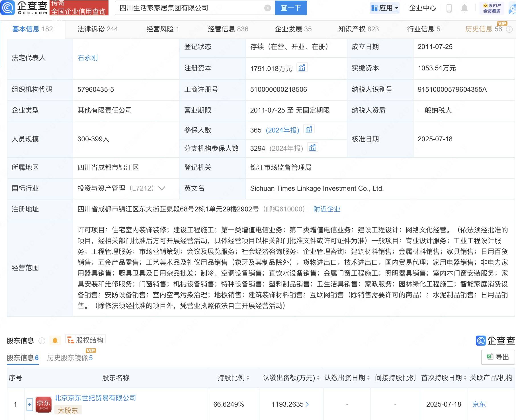Viewport: 516px width, 420px height.
Task: Open branch insured headcount chart icon
Action: [312, 148]
